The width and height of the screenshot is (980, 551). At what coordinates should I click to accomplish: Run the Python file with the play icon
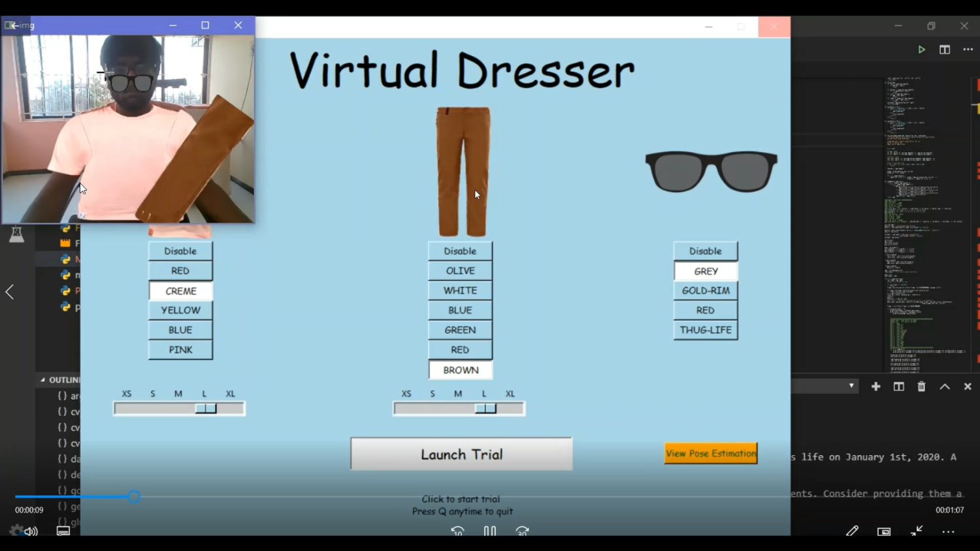(921, 50)
